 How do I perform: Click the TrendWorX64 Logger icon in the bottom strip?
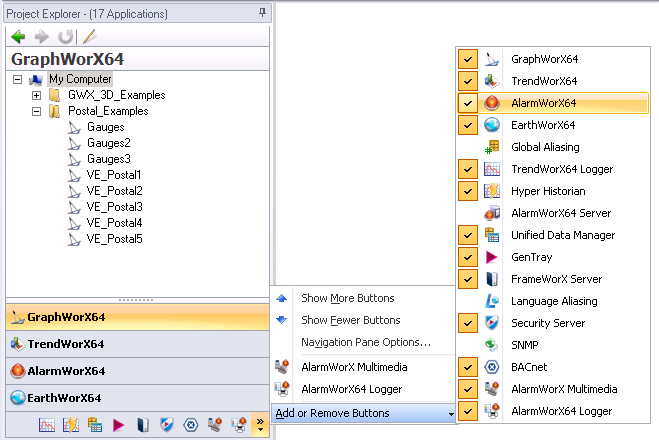(x=47, y=425)
